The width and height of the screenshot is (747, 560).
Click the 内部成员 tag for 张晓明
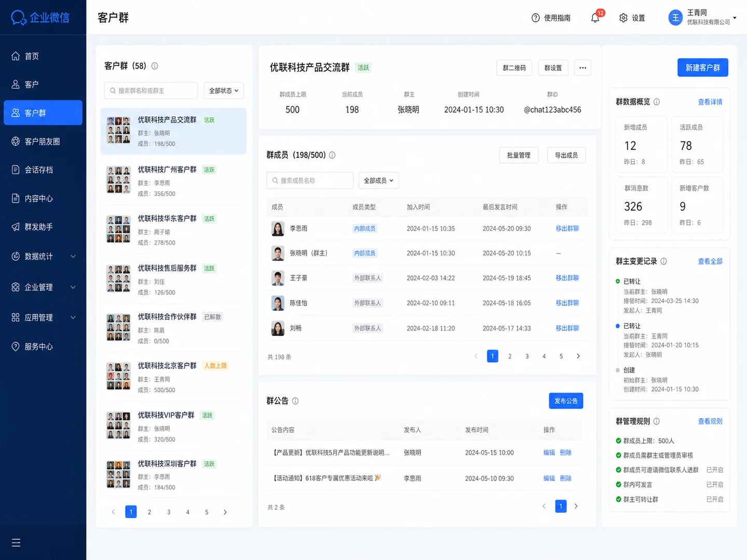click(x=365, y=253)
